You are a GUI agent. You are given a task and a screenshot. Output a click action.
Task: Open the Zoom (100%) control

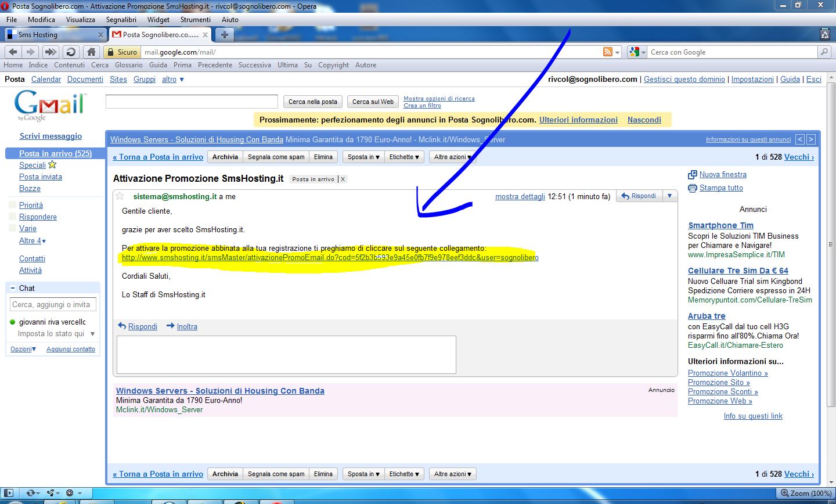[805, 493]
